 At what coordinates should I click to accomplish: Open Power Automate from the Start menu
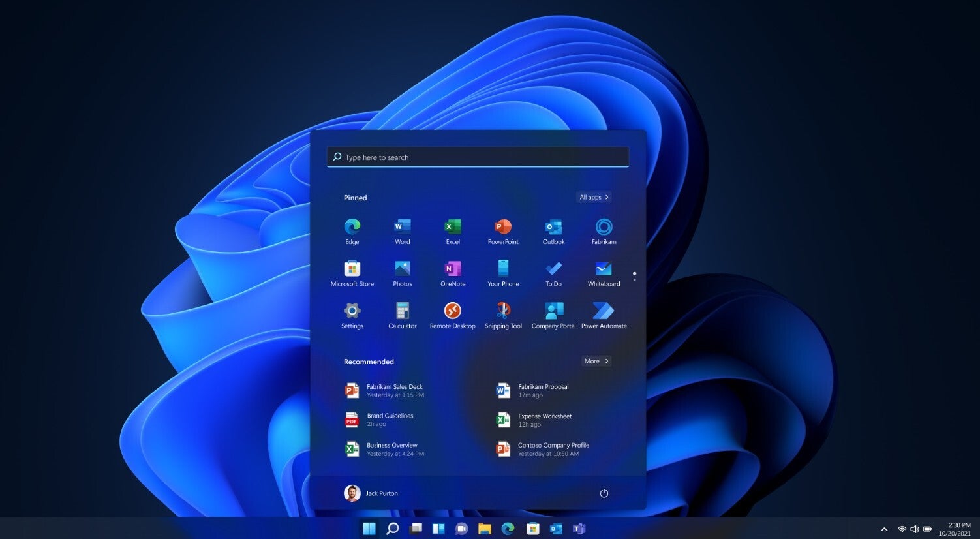[603, 311]
